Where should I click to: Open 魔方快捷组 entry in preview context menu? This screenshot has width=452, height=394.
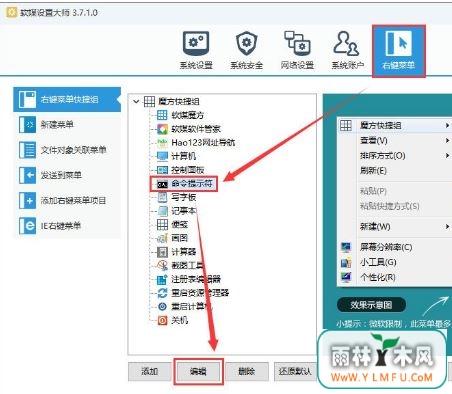[x=395, y=126]
